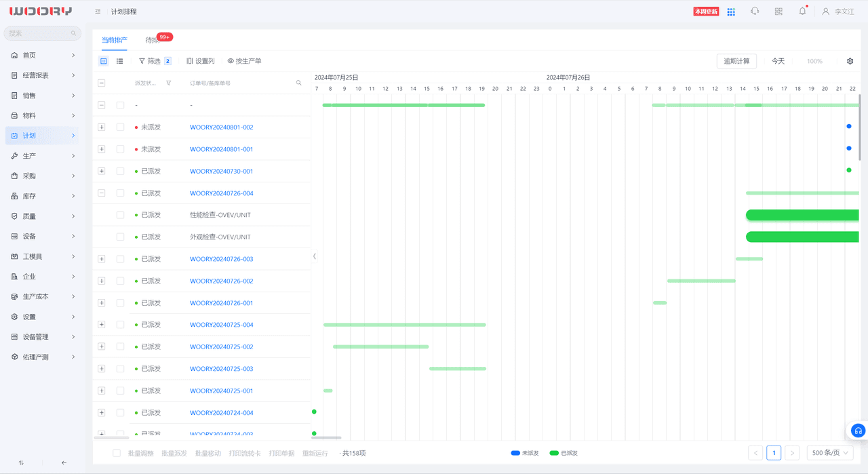Screen dimensions: 868x474
Task: Collapse the table panel with the splitter arrow
Action: (315, 256)
